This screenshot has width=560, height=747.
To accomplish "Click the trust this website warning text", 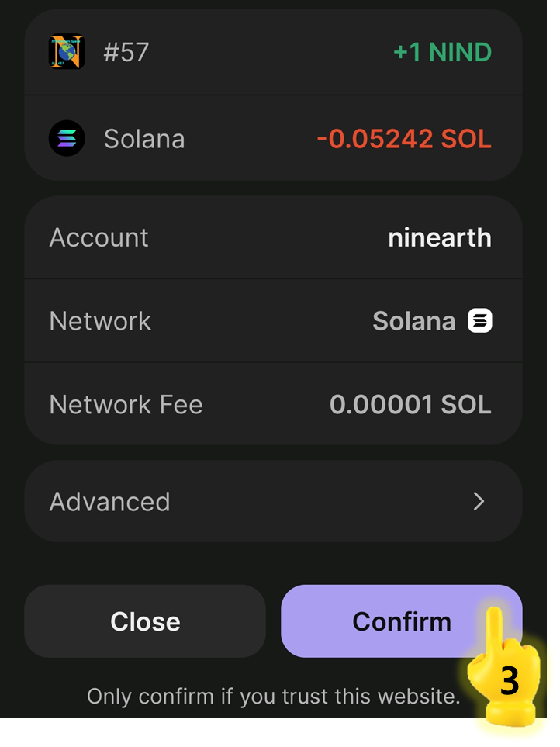I will 273,697.
